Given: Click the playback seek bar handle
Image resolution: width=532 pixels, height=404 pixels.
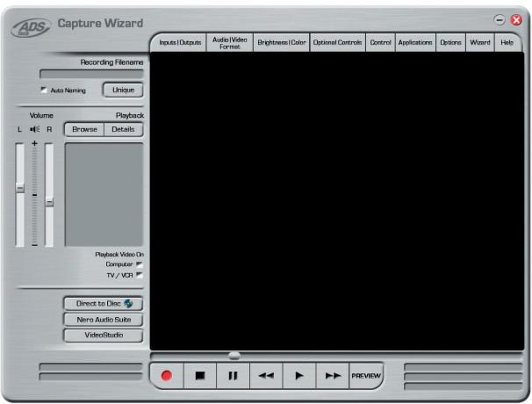Looking at the screenshot, I should [x=234, y=356].
